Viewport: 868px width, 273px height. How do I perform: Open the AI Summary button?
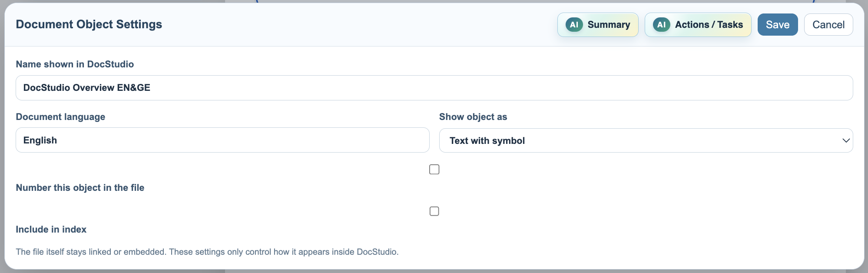pos(598,25)
